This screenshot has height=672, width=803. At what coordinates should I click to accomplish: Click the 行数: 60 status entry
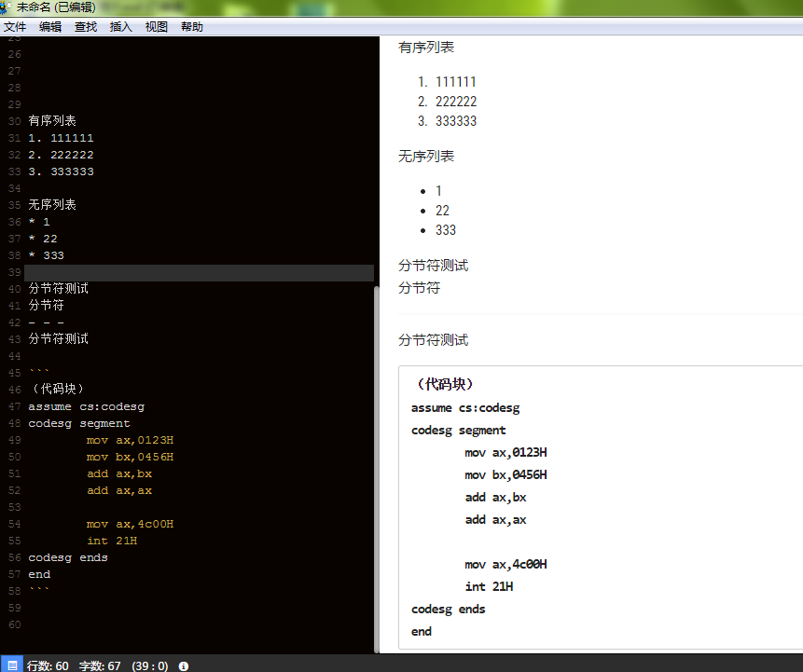48,665
